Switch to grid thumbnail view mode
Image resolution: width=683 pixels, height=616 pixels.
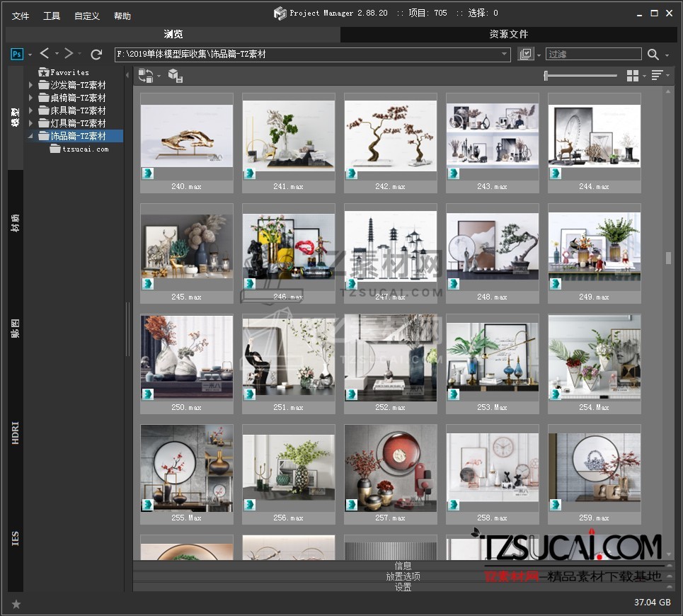click(x=633, y=76)
